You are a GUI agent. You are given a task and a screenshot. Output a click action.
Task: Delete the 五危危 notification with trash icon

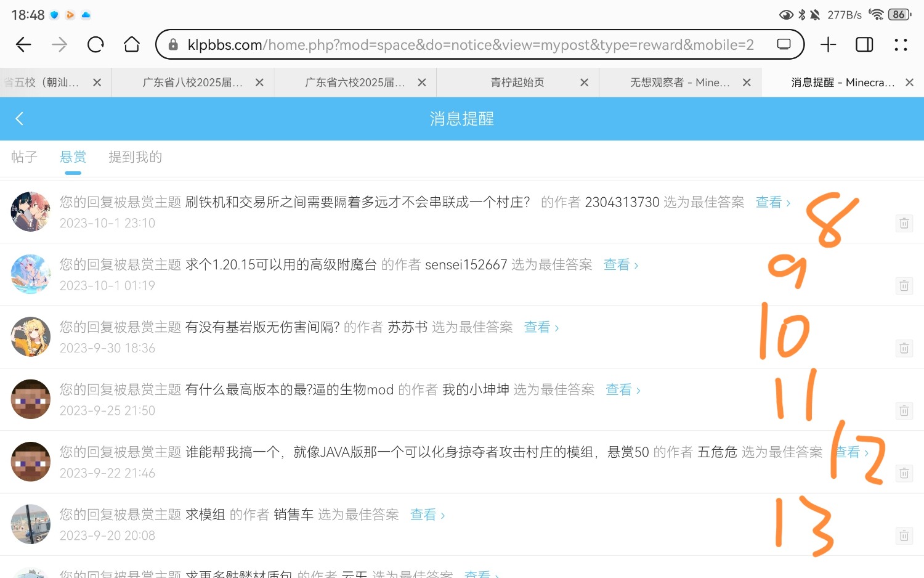click(904, 473)
